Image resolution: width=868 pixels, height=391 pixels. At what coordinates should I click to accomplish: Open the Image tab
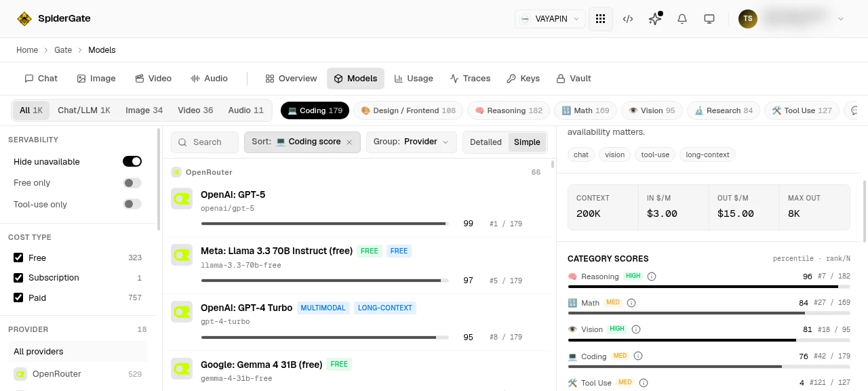pyautogui.click(x=96, y=79)
